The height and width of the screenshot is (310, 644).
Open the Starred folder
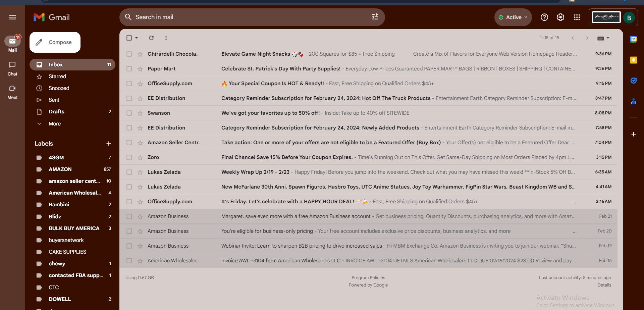point(72,76)
